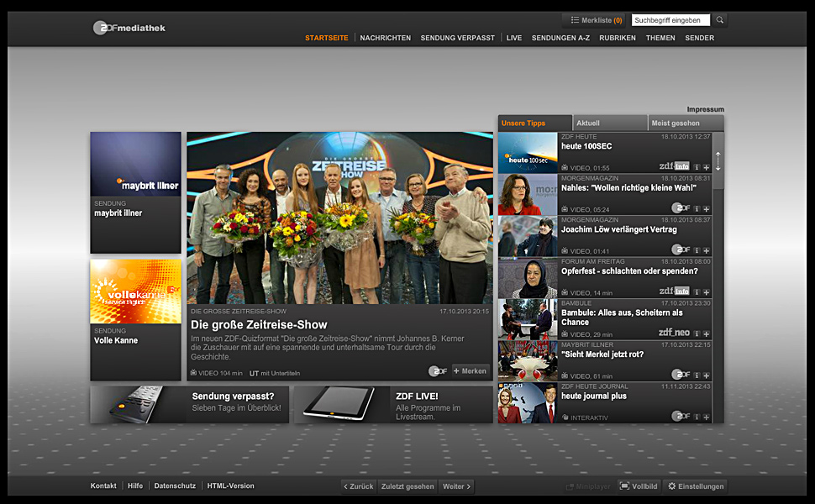Click plus icon on Joachim Löw item
The width and height of the screenshot is (815, 504).
(x=707, y=249)
